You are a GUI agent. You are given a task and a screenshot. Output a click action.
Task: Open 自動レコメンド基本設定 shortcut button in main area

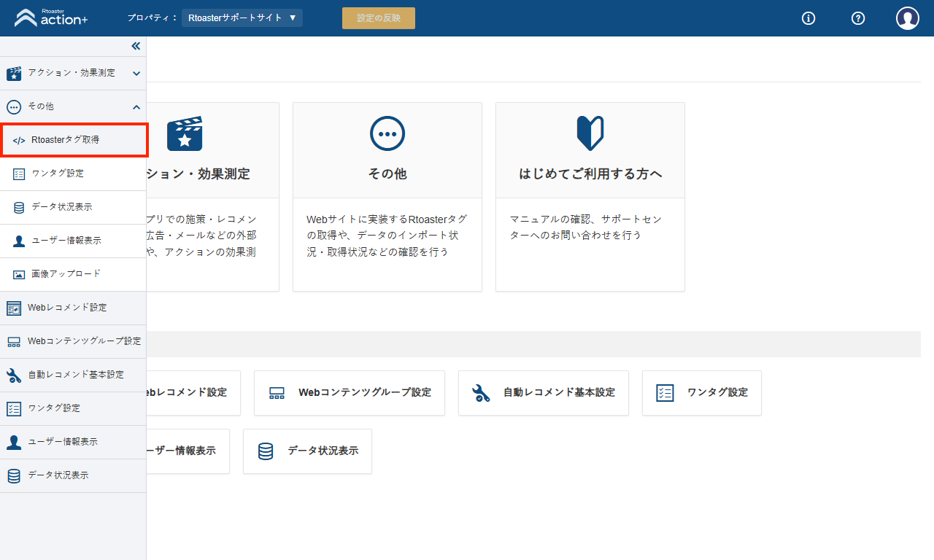[x=544, y=393]
